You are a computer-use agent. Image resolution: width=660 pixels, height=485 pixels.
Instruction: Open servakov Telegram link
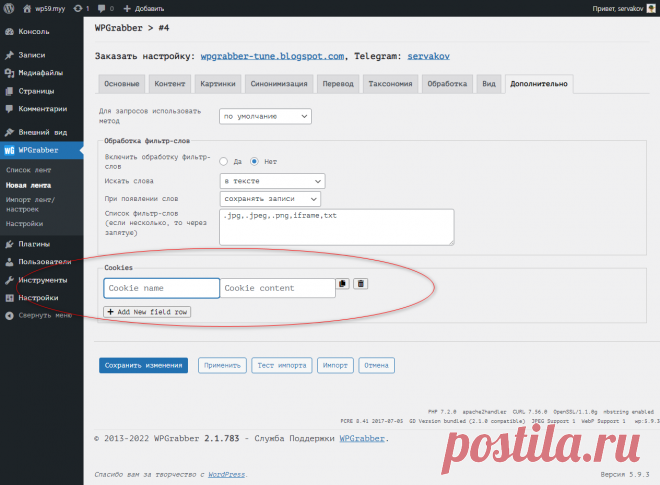click(428, 56)
